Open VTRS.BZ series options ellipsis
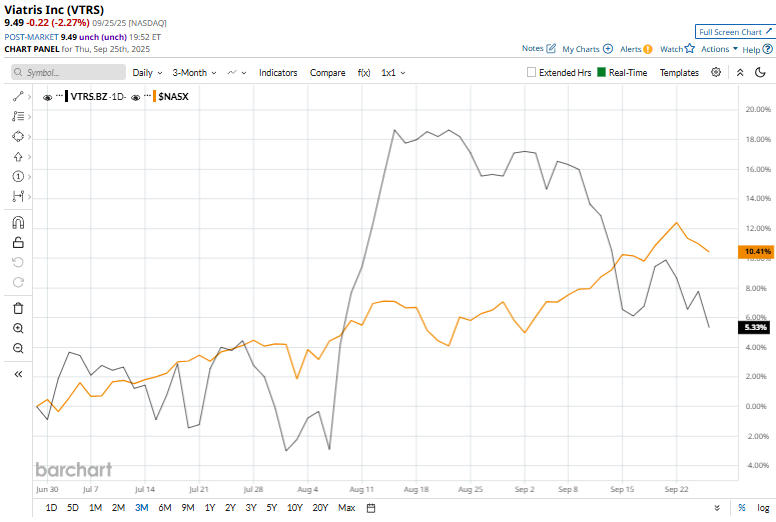 click(x=59, y=95)
